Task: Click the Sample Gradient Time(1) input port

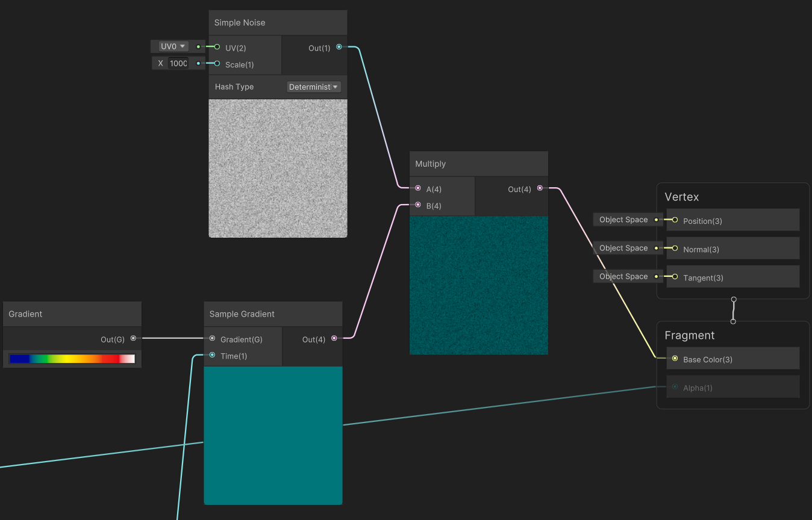Action: tap(212, 355)
